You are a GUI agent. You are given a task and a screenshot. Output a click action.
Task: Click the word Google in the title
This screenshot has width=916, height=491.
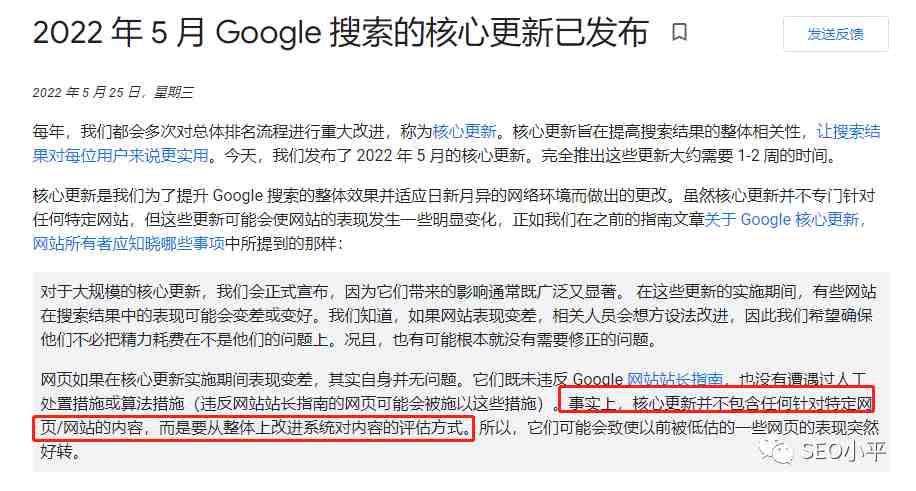tap(268, 33)
